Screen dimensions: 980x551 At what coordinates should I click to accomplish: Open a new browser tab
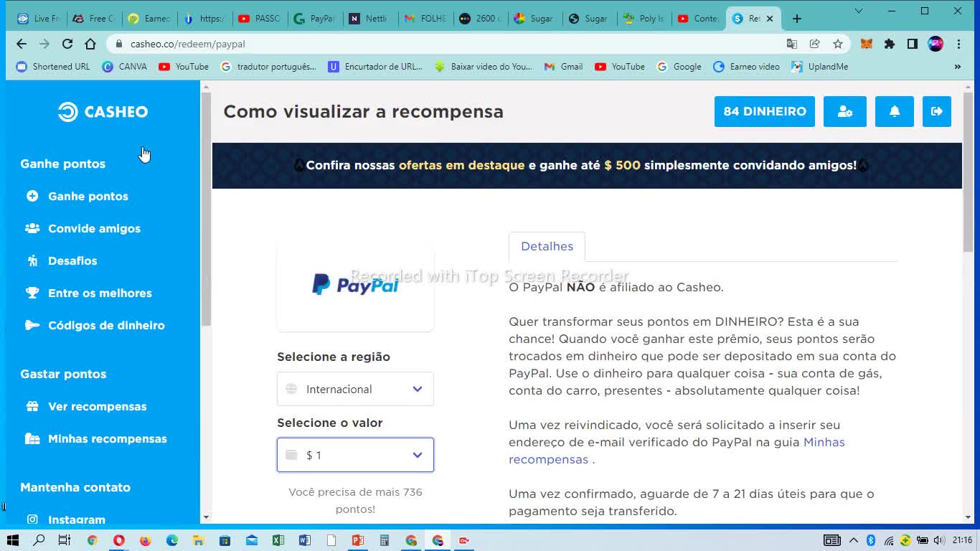click(797, 19)
